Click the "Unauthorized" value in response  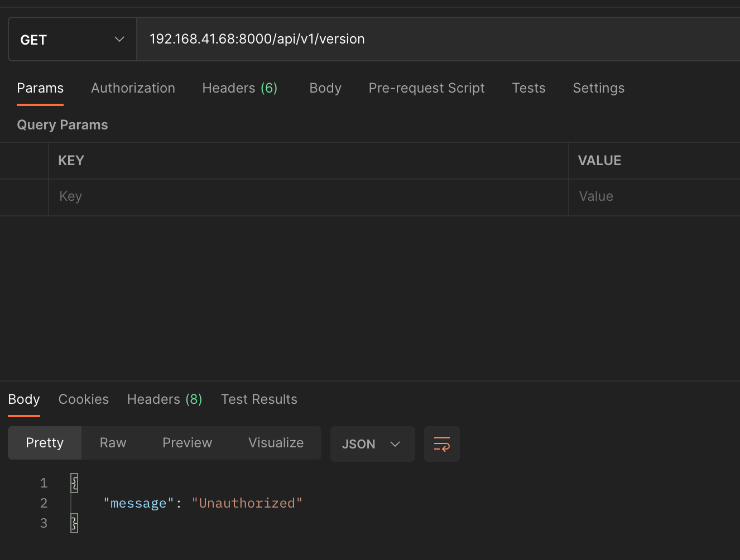[247, 504]
